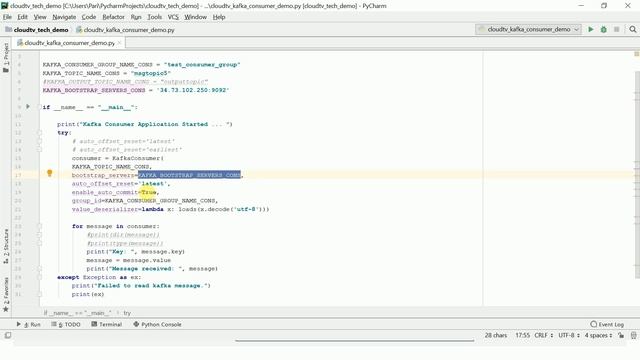Click cloudtv_kafka_consumer_demo.py in navigation bar
640x360 pixels.
[x=125, y=29]
